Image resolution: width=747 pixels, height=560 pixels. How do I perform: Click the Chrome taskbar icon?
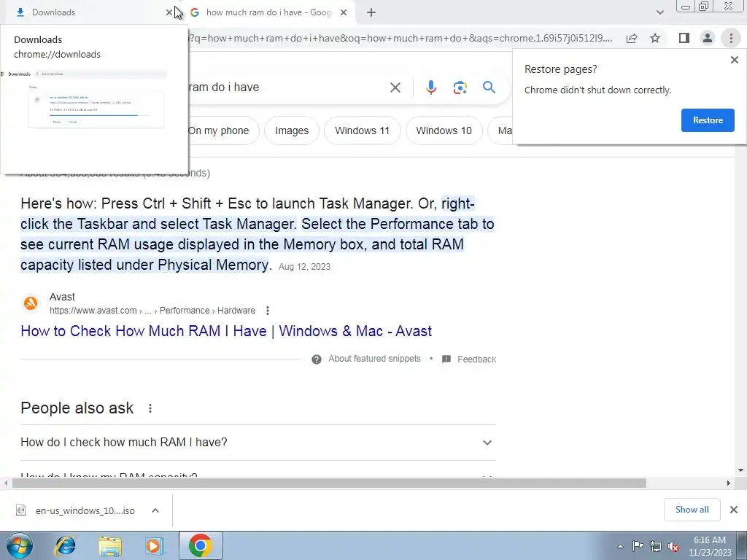pos(200,545)
